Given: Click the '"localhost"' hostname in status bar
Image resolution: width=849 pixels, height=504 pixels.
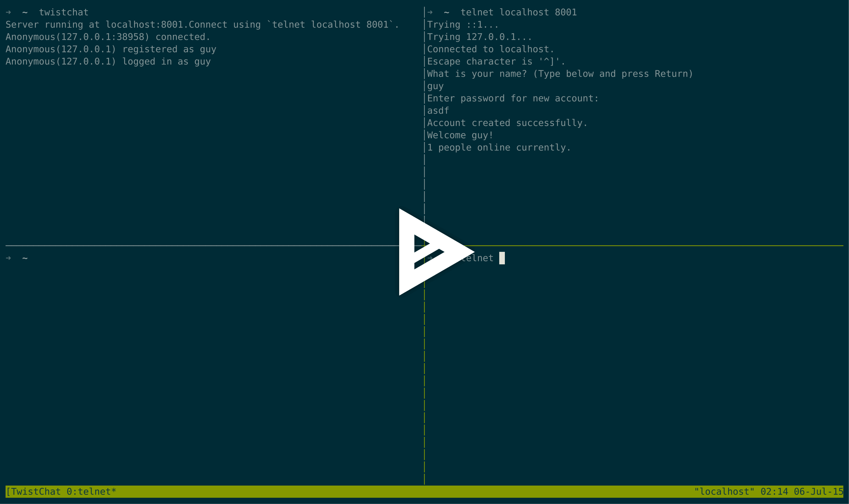Looking at the screenshot, I should tap(724, 491).
